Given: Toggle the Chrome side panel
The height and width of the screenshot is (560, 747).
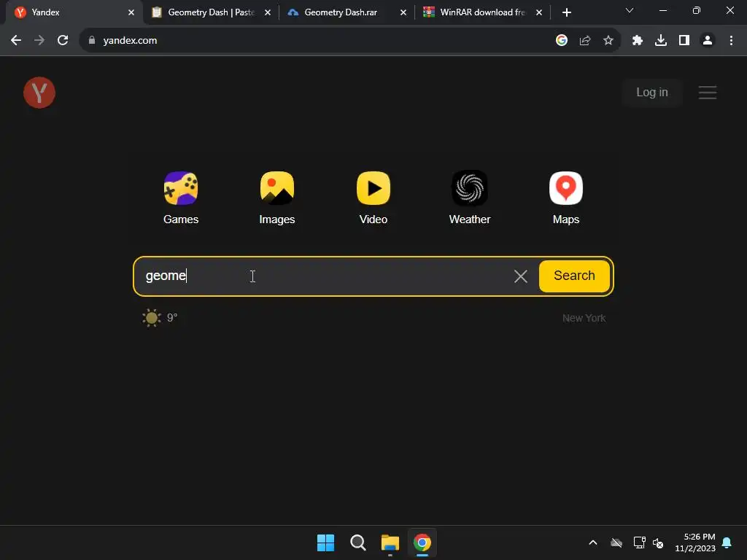Looking at the screenshot, I should [x=684, y=41].
